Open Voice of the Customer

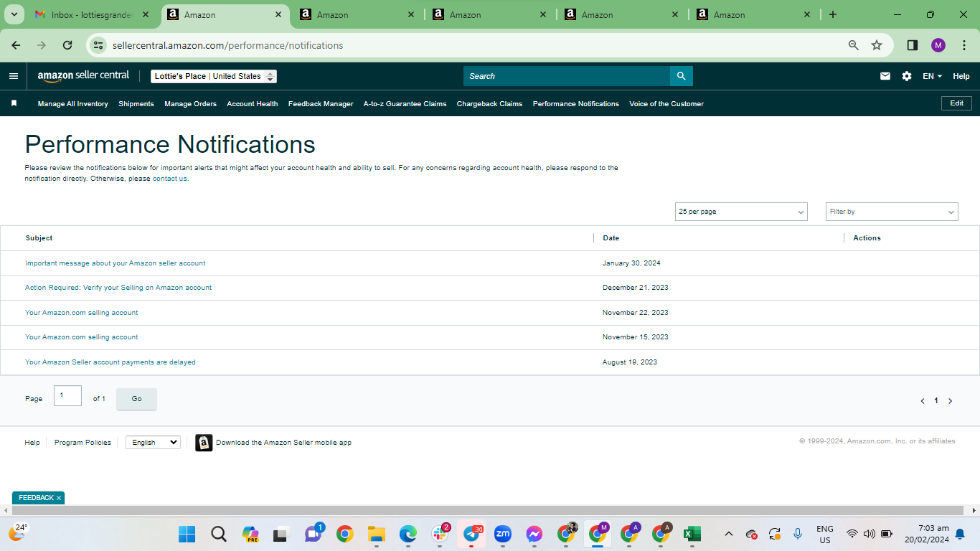pos(666,103)
